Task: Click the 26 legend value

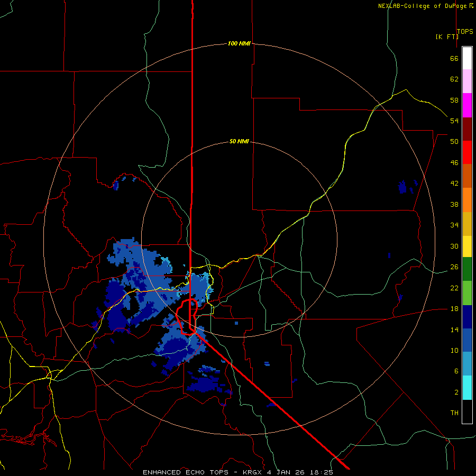Action: (454, 267)
